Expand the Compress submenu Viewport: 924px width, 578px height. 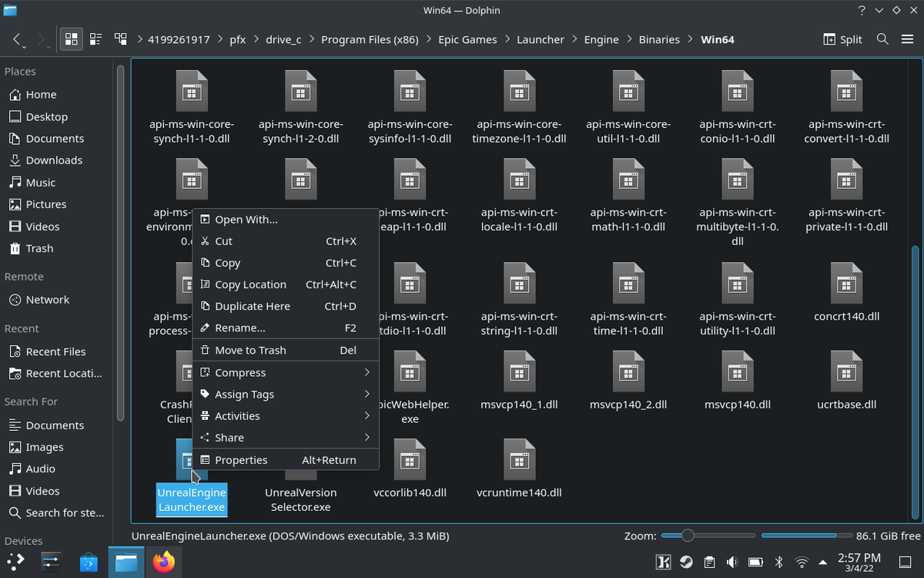point(243,372)
